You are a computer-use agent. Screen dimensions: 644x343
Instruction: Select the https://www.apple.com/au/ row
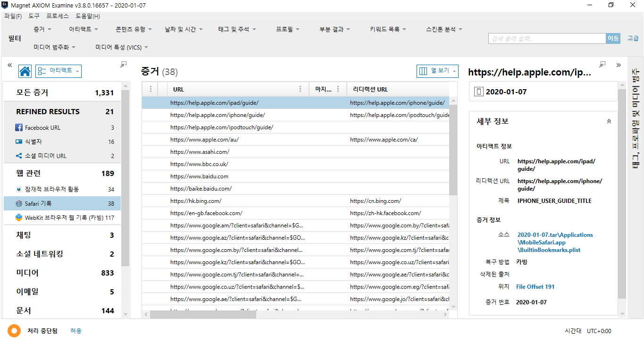pyautogui.click(x=296, y=140)
